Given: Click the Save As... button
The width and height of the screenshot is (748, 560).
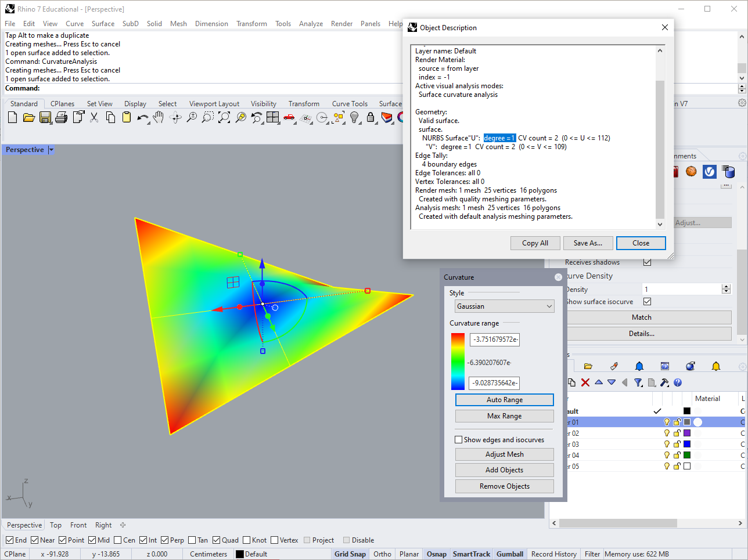Looking at the screenshot, I should [588, 243].
